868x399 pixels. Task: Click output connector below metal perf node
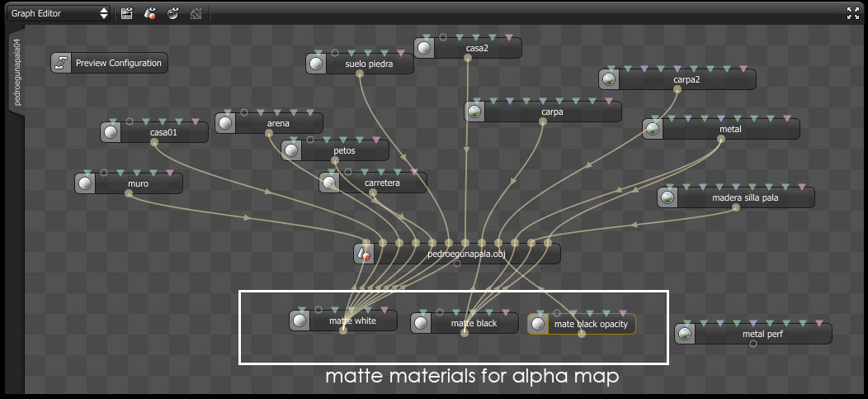(752, 344)
